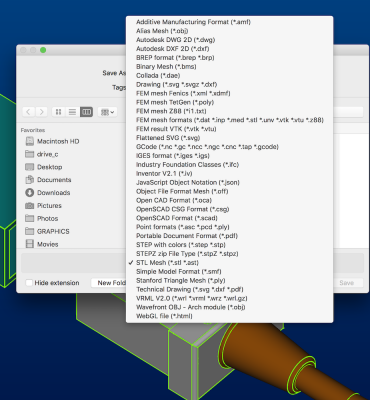Select Open CAD Format (*.oca)

click(x=229, y=200)
